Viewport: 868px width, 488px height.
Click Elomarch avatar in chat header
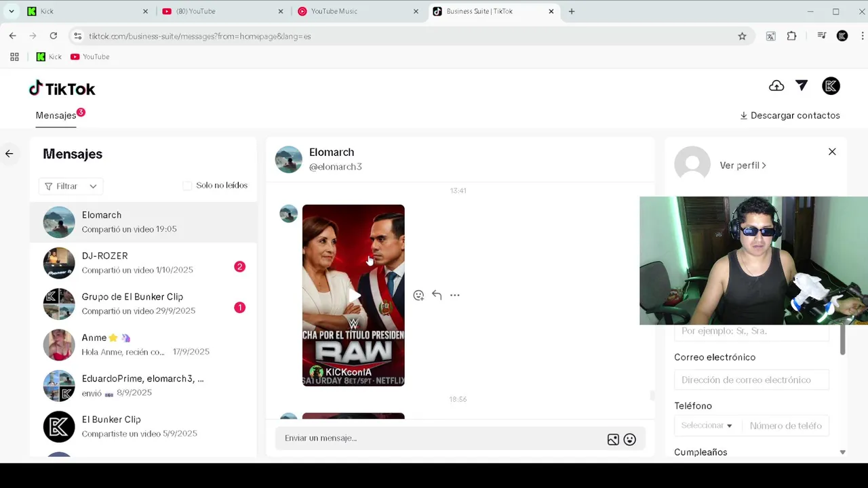click(x=288, y=159)
